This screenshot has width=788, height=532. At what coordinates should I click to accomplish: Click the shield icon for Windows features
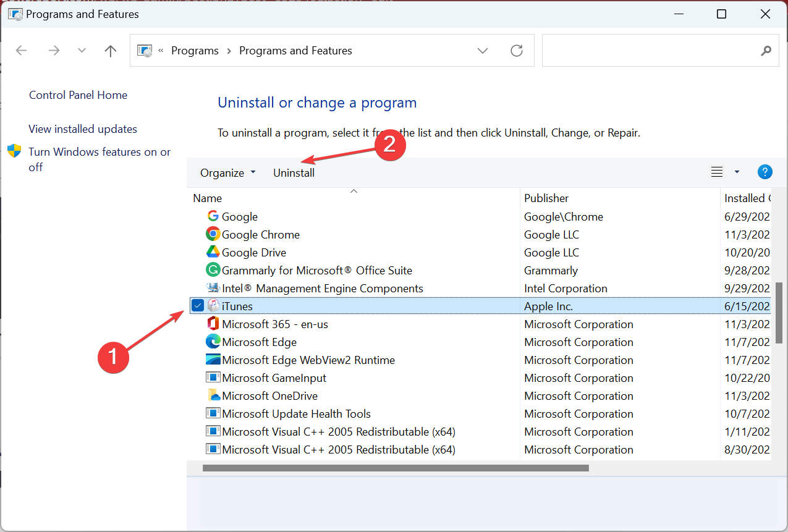tap(14, 151)
